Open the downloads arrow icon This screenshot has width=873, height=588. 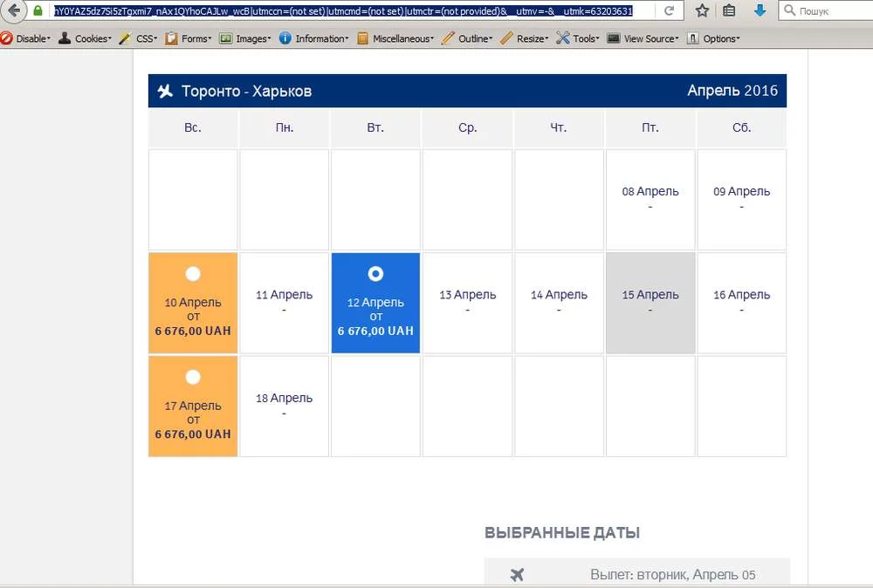760,10
